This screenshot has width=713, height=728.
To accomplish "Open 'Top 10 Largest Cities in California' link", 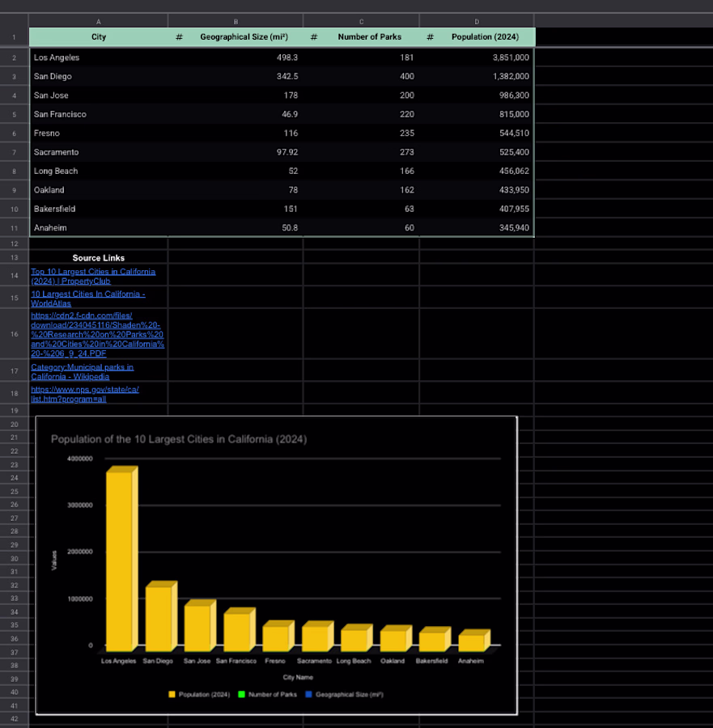I will tap(93, 277).
